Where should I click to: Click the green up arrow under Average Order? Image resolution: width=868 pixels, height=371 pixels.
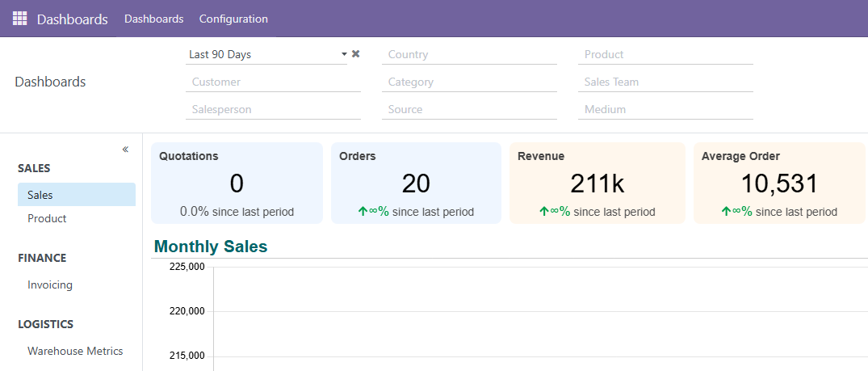[x=726, y=211]
